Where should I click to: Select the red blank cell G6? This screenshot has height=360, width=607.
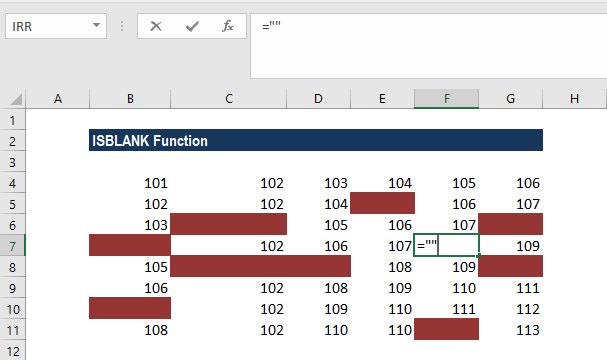click(511, 224)
